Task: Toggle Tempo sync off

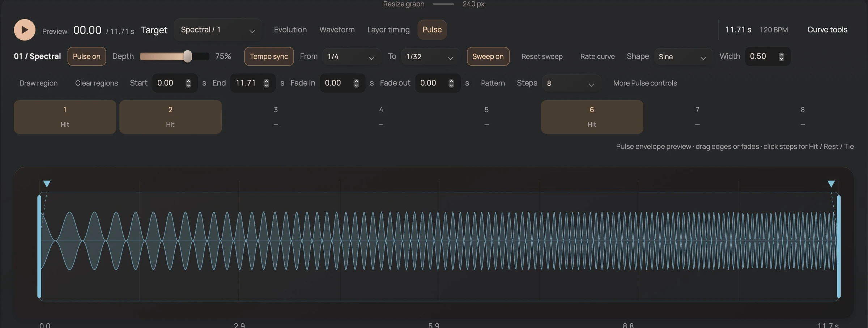Action: [x=269, y=56]
